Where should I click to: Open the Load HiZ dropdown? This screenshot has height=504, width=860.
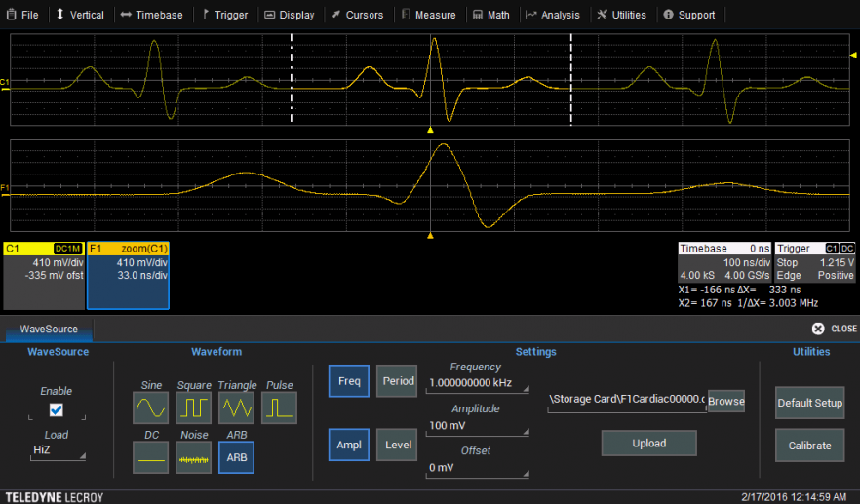(x=57, y=451)
